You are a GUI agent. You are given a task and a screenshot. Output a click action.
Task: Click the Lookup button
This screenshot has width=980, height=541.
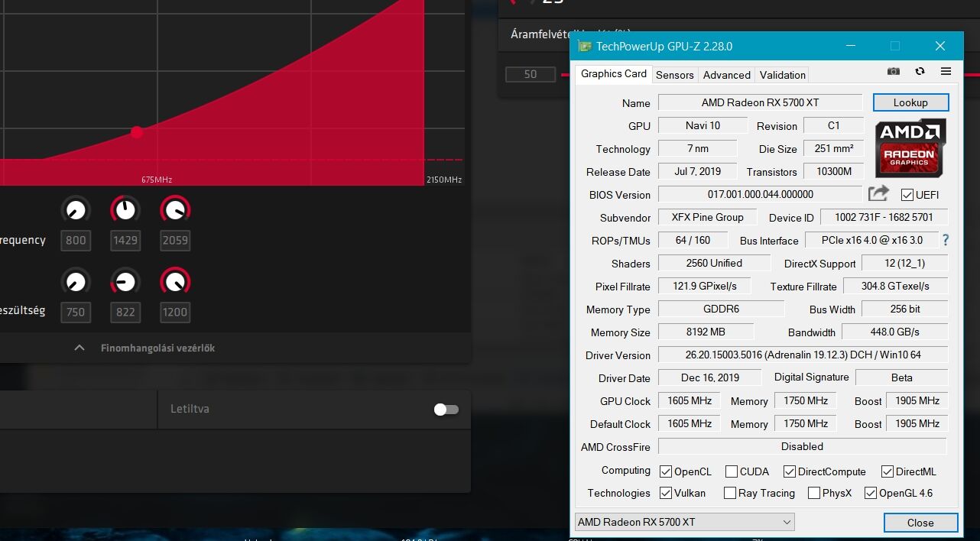[x=910, y=102]
